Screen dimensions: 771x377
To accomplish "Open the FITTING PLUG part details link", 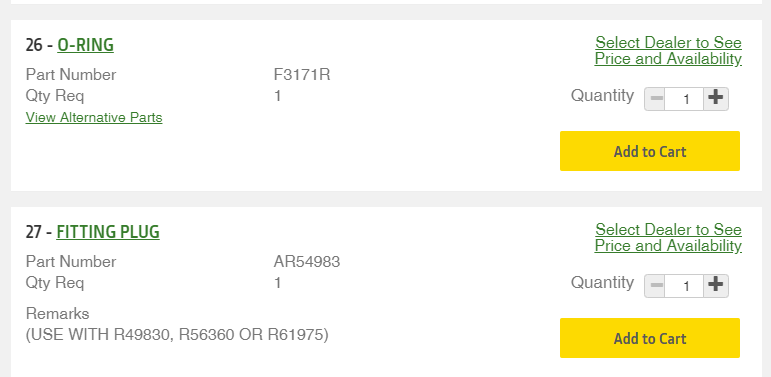I will click(x=108, y=232).
